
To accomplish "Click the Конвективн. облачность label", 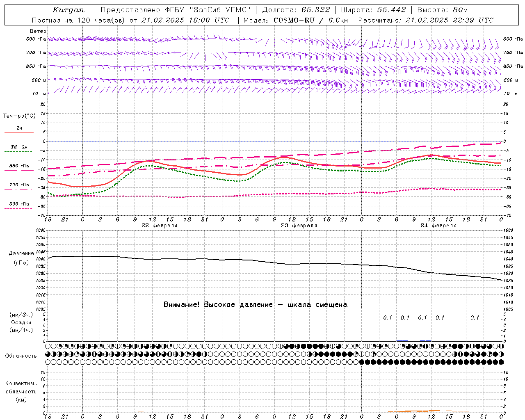I will pos(21,388).
